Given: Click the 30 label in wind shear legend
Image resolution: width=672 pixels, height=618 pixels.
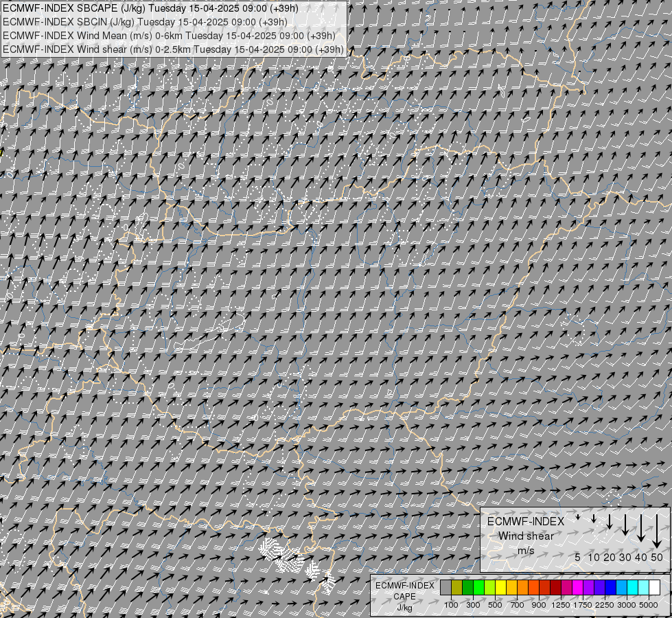Looking at the screenshot, I should pyautogui.click(x=625, y=557).
